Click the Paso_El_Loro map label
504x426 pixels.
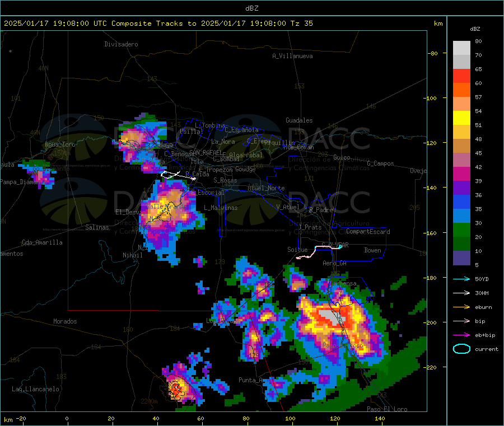[387, 409]
